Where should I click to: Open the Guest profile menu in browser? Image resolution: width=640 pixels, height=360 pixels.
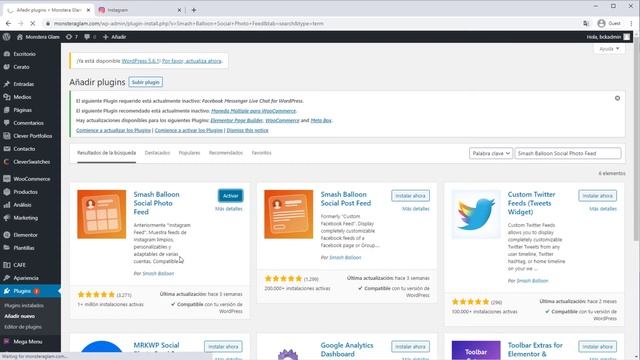click(609, 24)
